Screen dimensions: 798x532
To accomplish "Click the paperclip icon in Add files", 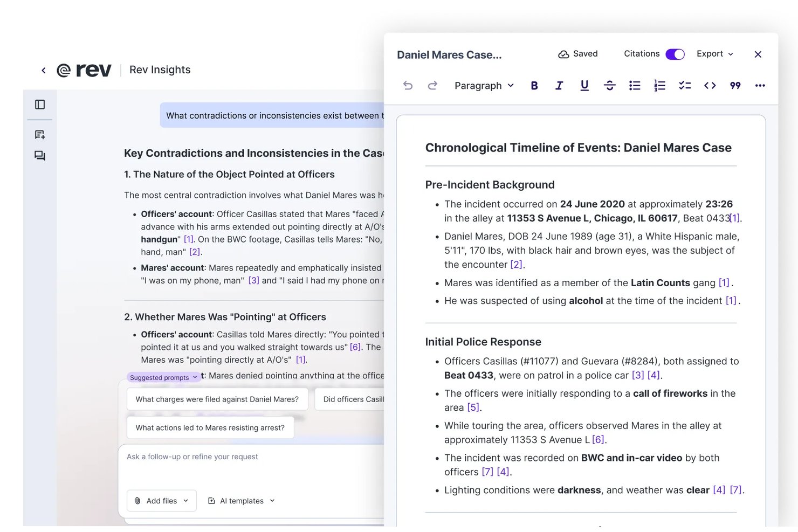I will [137, 501].
